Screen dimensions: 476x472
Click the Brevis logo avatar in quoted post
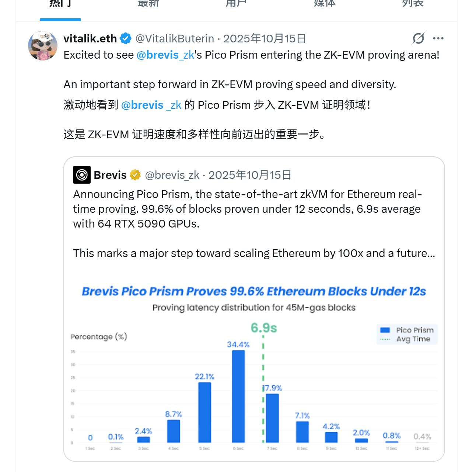pyautogui.click(x=82, y=175)
